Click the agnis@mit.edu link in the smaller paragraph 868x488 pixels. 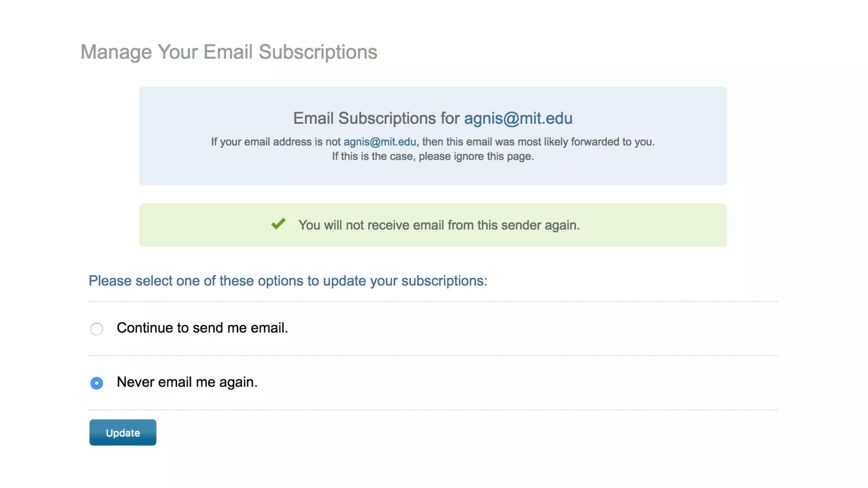[x=380, y=142]
